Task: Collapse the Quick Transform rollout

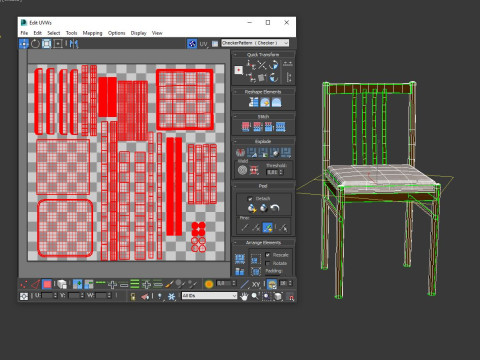Action: pos(235,54)
